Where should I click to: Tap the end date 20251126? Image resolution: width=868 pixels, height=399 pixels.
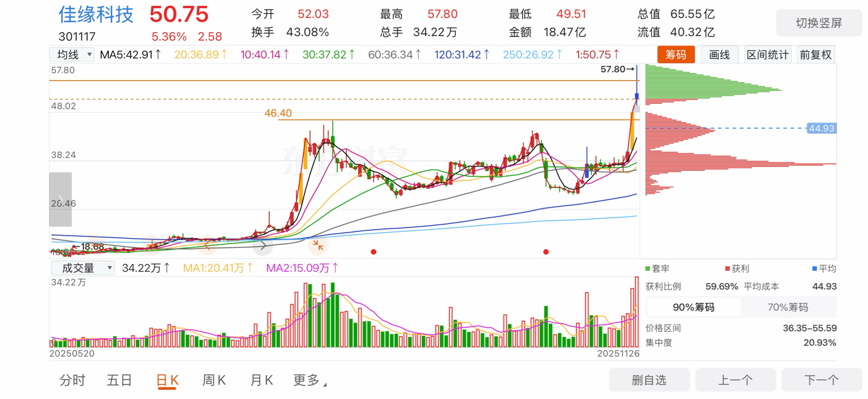tap(618, 353)
